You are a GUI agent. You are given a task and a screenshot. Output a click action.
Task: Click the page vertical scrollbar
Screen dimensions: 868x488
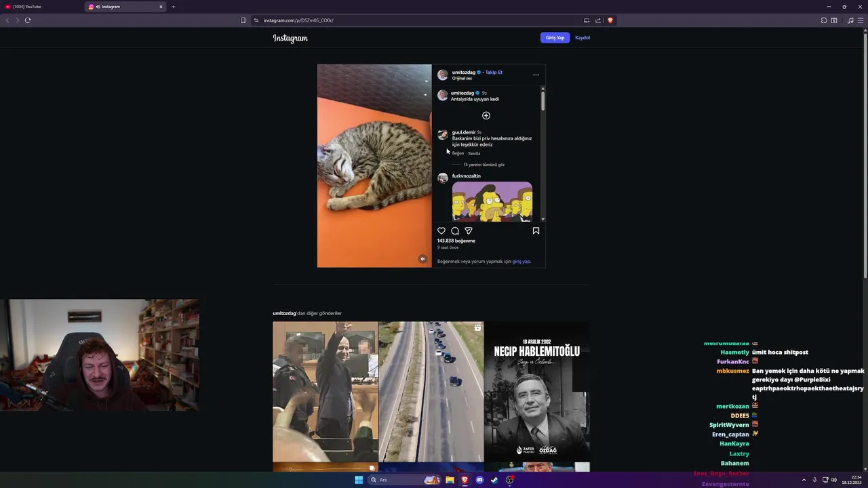point(865,156)
